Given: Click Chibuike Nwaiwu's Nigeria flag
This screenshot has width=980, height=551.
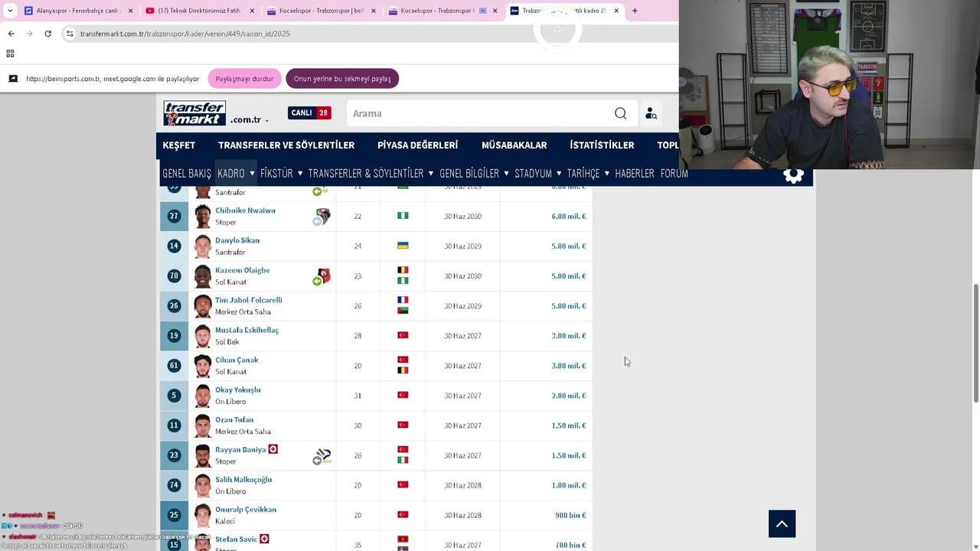Looking at the screenshot, I should coord(403,216).
